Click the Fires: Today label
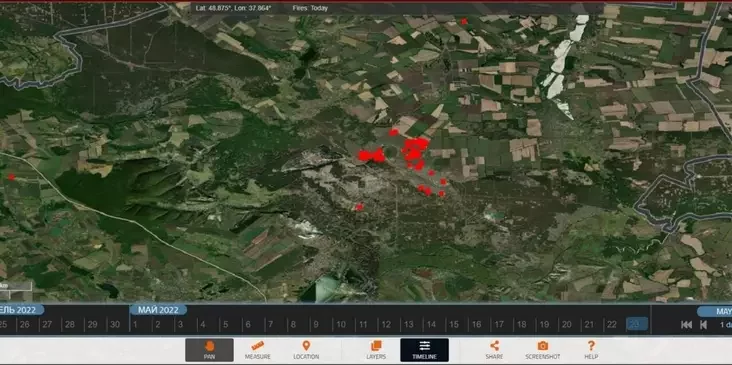This screenshot has width=732, height=365. (x=310, y=8)
